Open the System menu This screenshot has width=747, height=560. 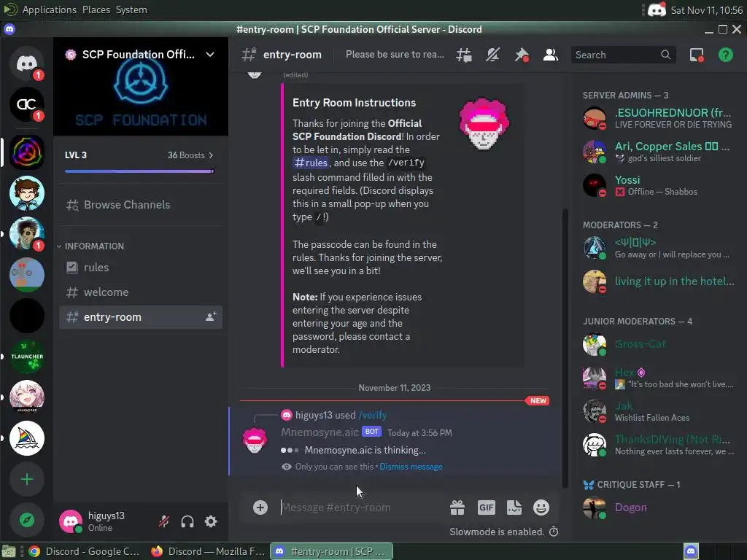click(131, 9)
